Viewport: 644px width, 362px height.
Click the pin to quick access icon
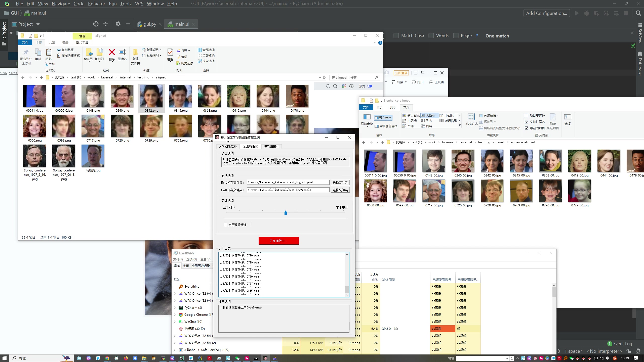[x=26, y=52]
